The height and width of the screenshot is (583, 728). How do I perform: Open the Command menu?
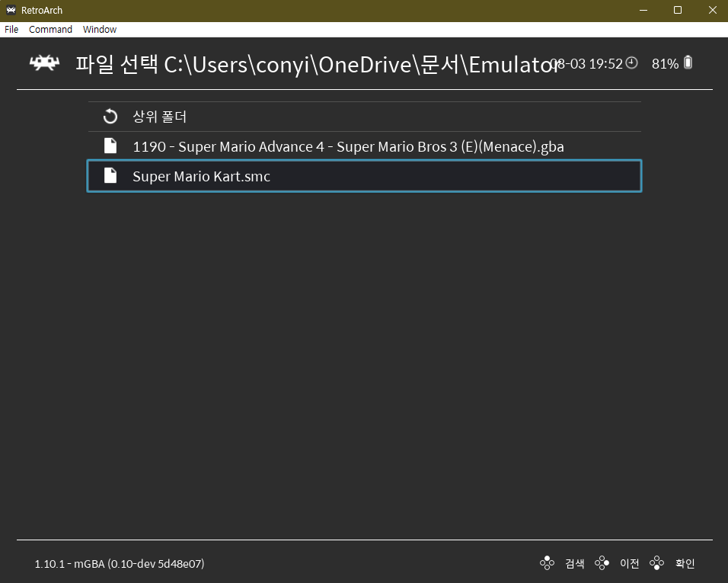[x=50, y=29]
